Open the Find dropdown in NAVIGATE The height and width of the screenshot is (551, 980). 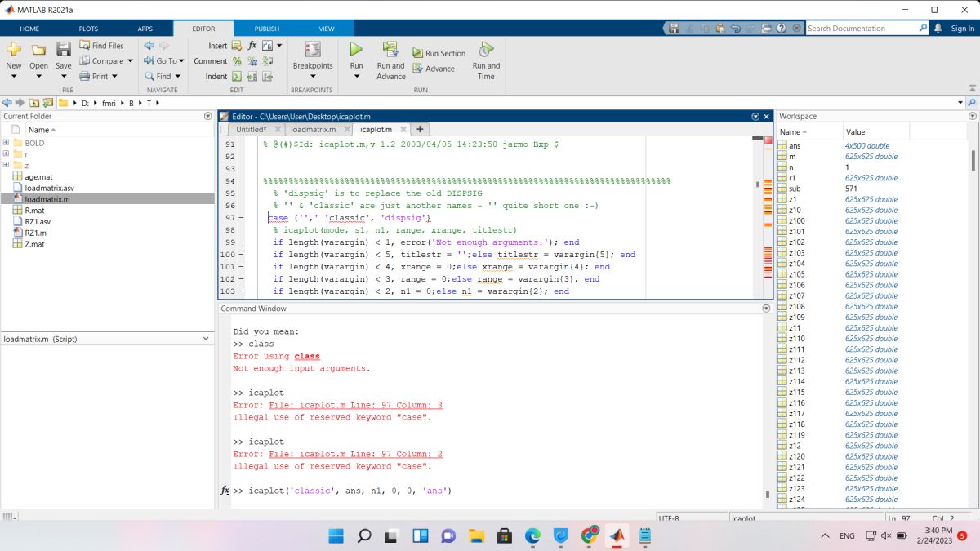tap(178, 77)
